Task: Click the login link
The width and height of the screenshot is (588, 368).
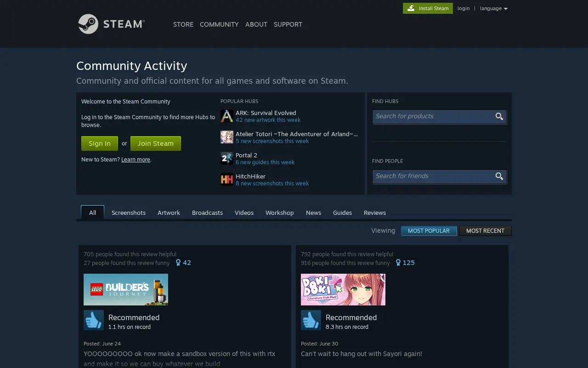Action: point(464,8)
